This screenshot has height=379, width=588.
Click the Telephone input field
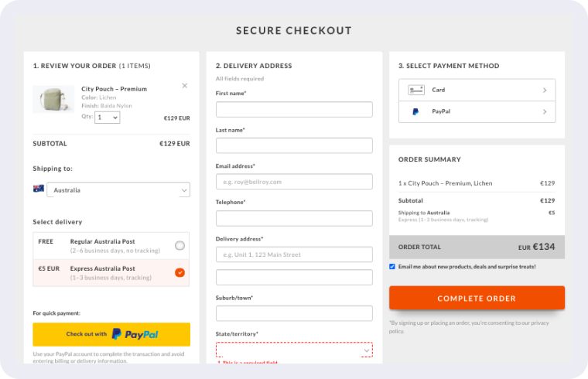[294, 218]
